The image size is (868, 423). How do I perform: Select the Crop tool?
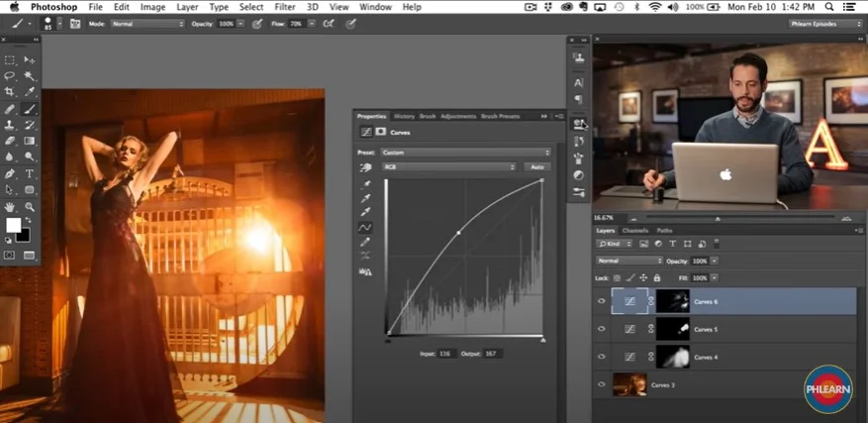pyautogui.click(x=10, y=91)
